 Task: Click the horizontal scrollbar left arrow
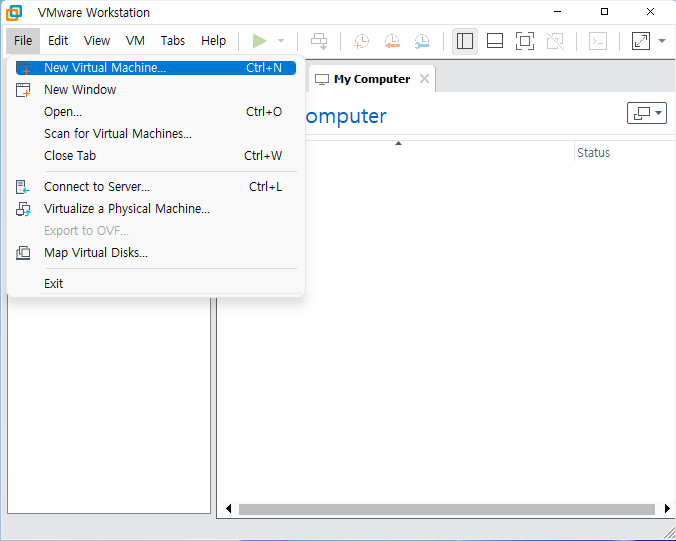pyautogui.click(x=228, y=509)
